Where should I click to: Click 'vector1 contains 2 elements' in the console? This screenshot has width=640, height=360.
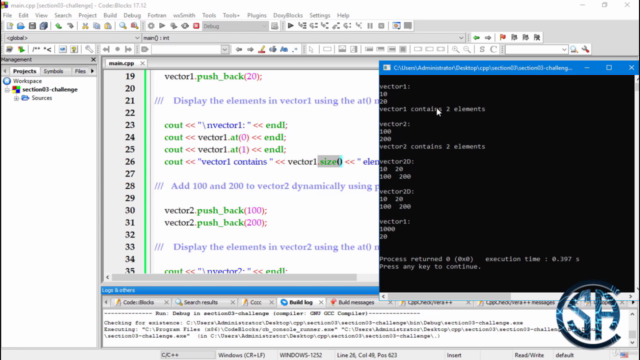pyautogui.click(x=432, y=109)
